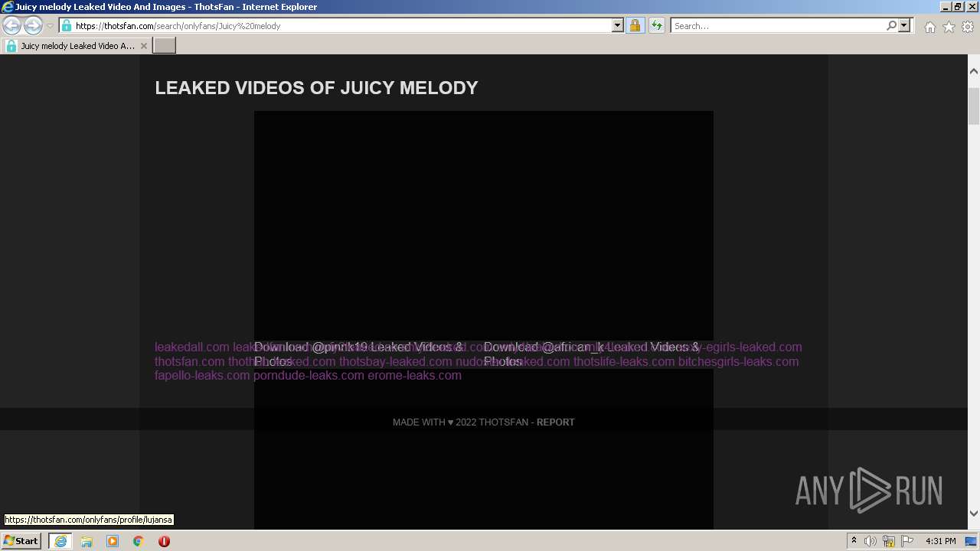
Task: Open File Explorer from the taskbar
Action: pyautogui.click(x=87, y=541)
